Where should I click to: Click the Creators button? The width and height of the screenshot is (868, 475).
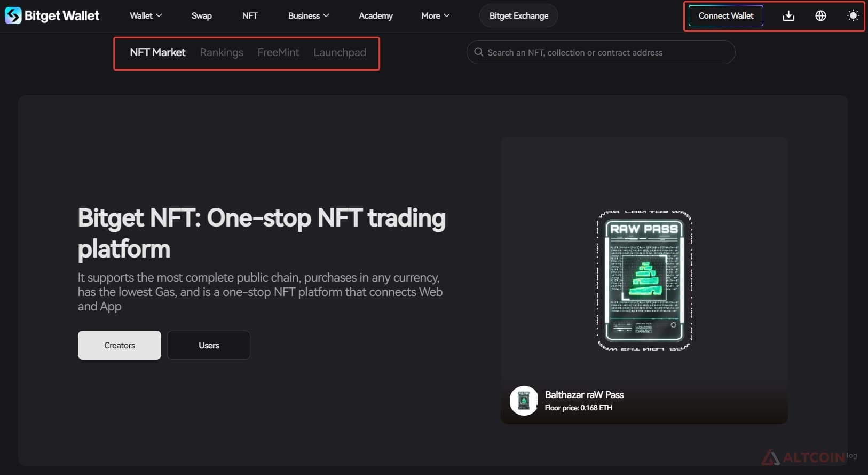(x=120, y=345)
